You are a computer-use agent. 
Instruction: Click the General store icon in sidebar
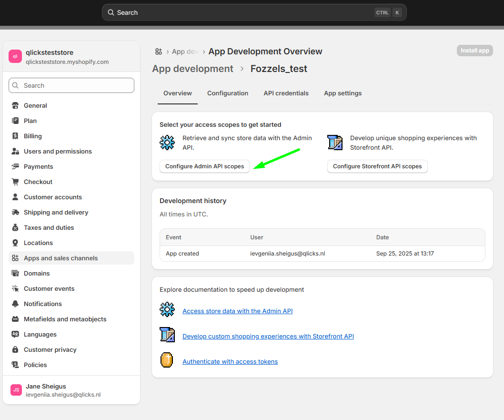(15, 105)
